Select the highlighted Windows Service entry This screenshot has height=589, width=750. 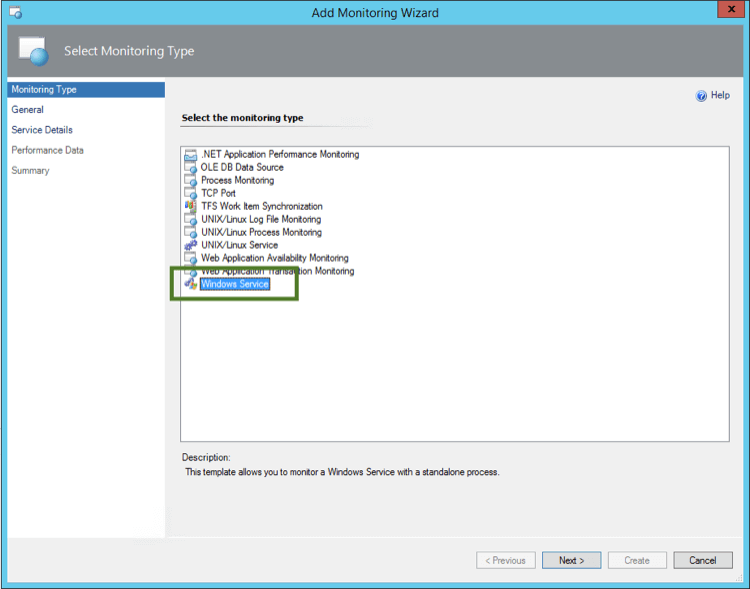coord(235,284)
